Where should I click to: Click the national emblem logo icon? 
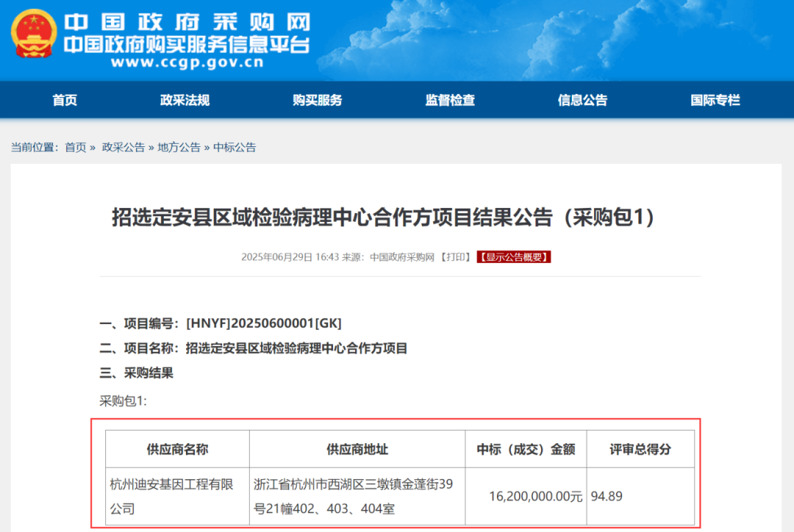pyautogui.click(x=30, y=35)
